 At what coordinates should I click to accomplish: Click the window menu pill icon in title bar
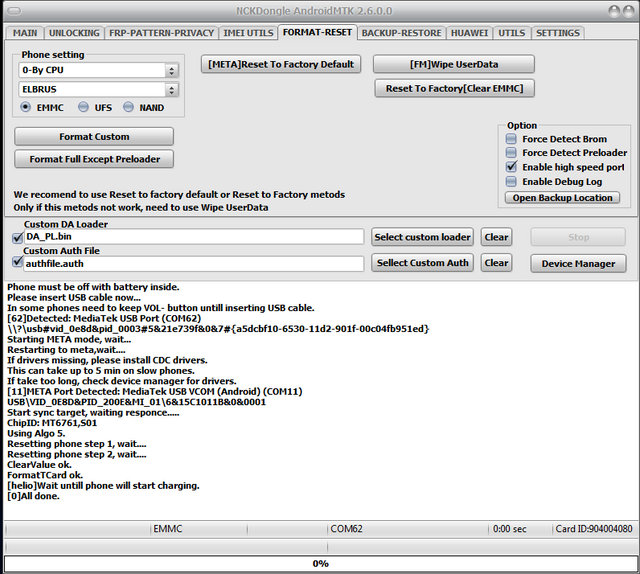[x=14, y=11]
